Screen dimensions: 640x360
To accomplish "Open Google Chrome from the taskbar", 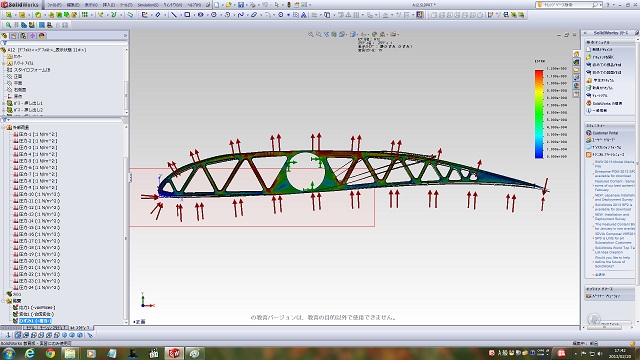I will [50, 353].
